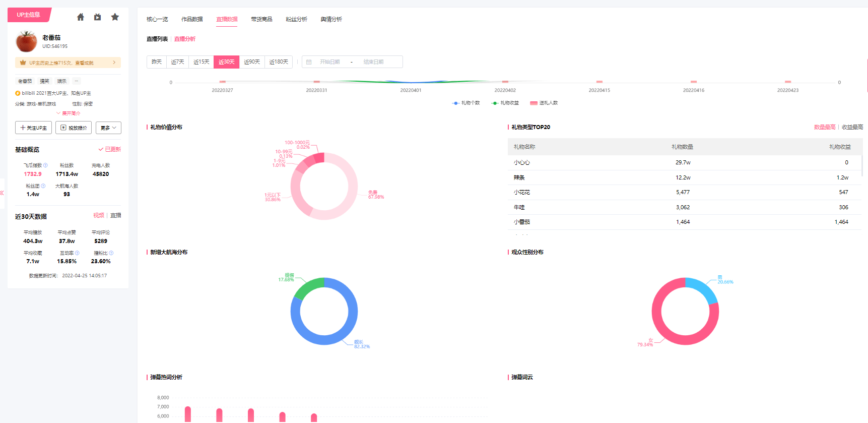This screenshot has width=868, height=423.
Task: Open achievements banner 查看成就 arrow
Action: [x=114, y=63]
